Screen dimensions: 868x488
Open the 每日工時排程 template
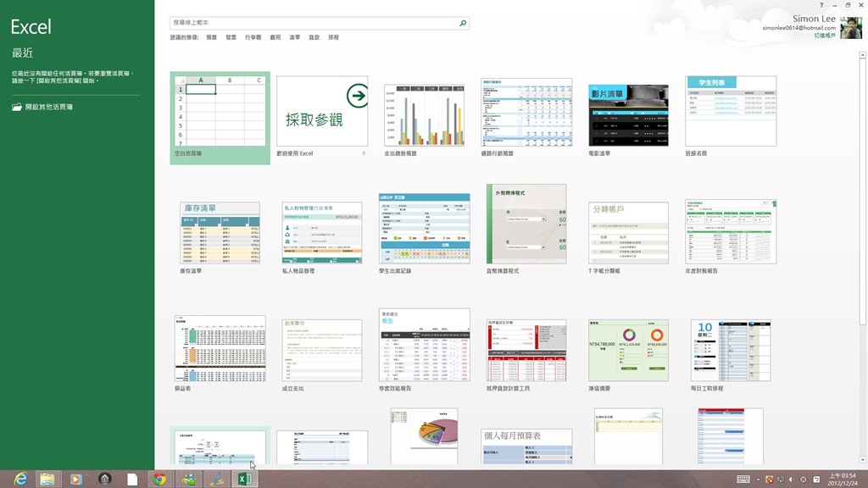click(731, 350)
